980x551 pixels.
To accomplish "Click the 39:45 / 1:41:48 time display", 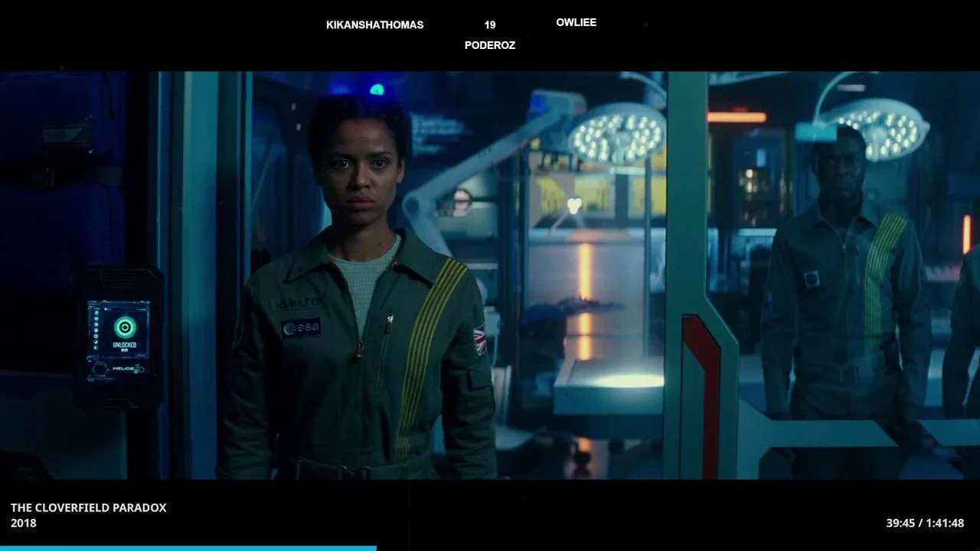I will pyautogui.click(x=925, y=523).
